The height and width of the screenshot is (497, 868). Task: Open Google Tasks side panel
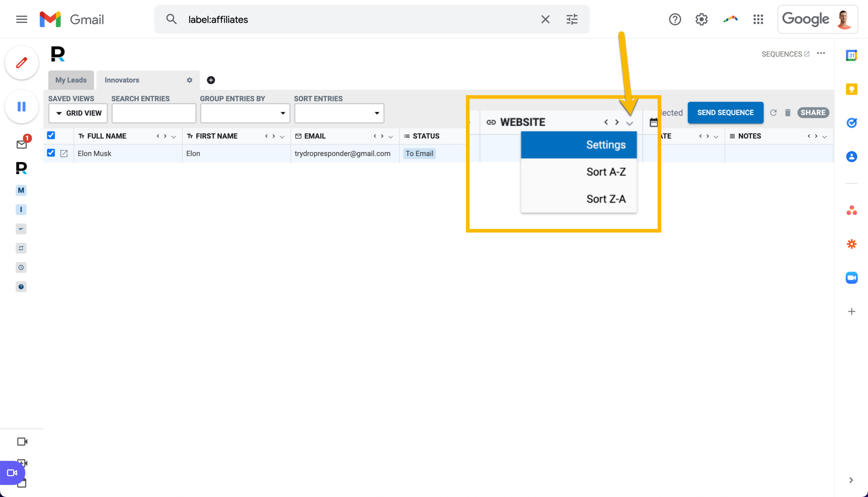coord(851,123)
